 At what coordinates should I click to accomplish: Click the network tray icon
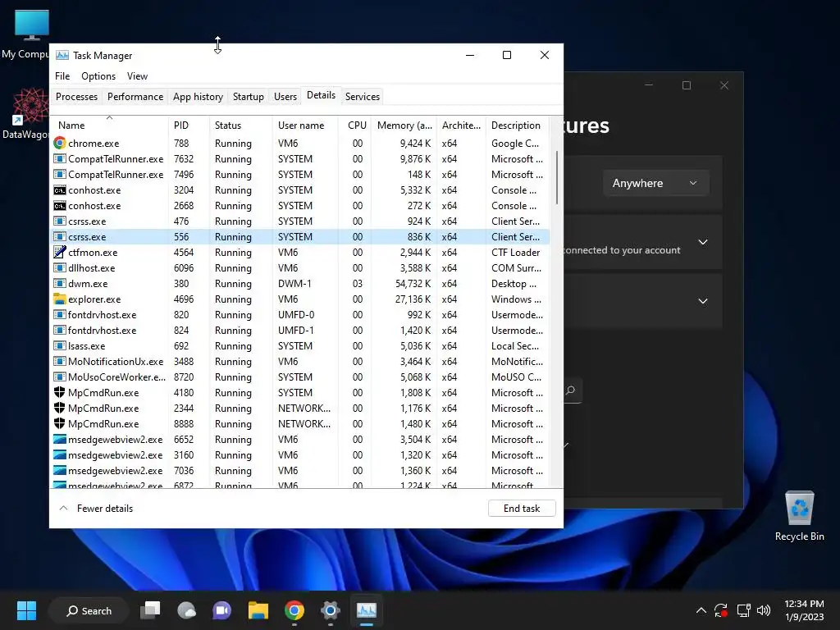click(743, 610)
